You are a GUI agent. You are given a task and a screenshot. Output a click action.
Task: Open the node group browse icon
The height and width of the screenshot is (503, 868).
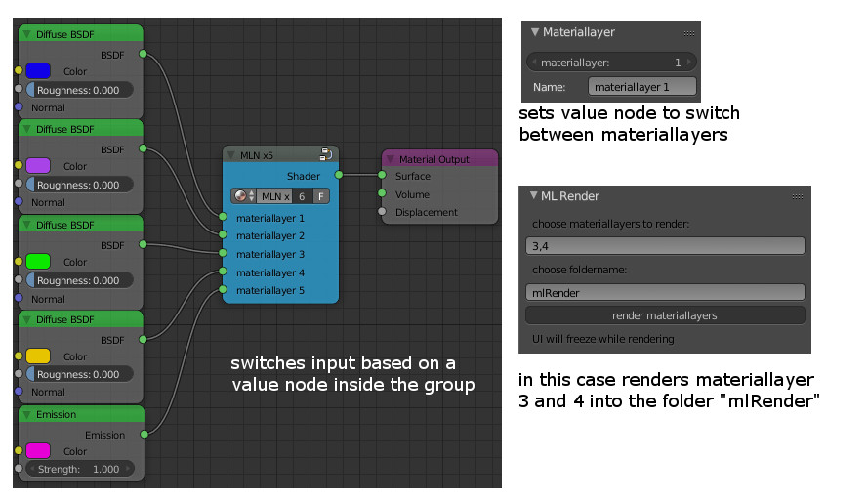243,196
